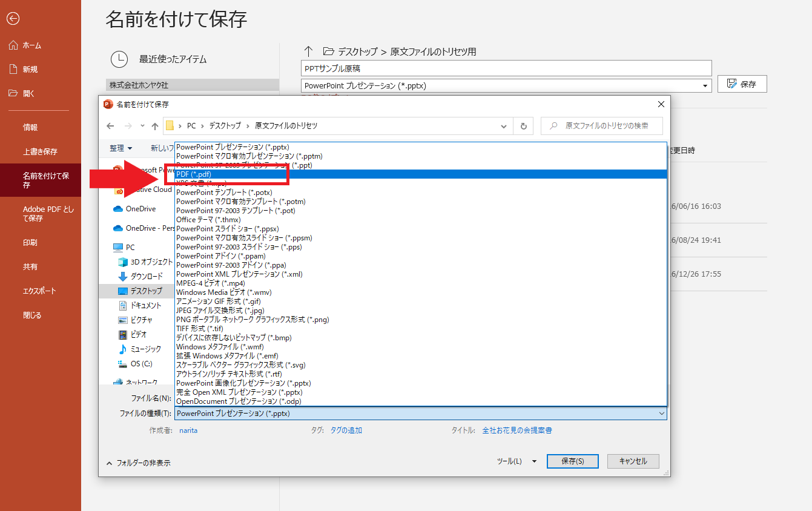
Task: Choose アニメーション GIF 形式 (*.gif) option
Action: point(421,302)
